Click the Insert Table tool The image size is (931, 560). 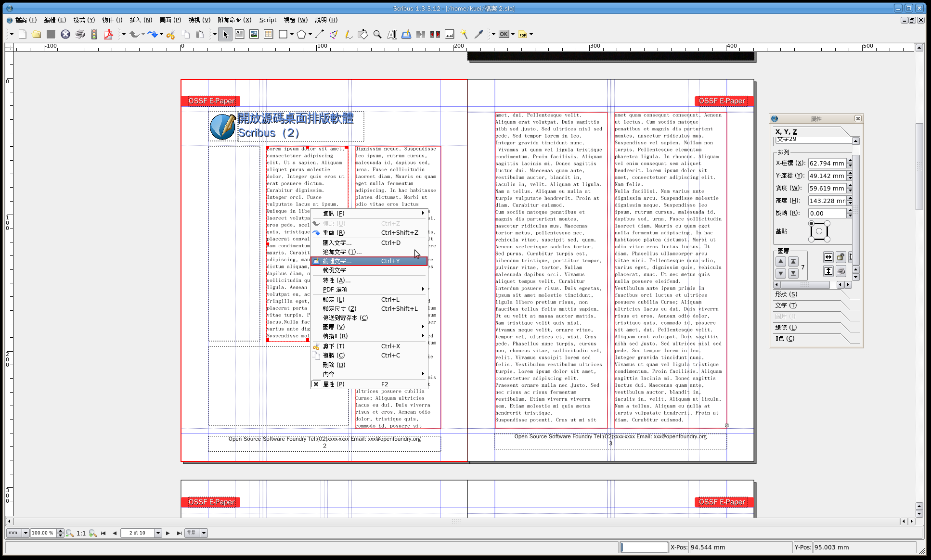tap(269, 34)
